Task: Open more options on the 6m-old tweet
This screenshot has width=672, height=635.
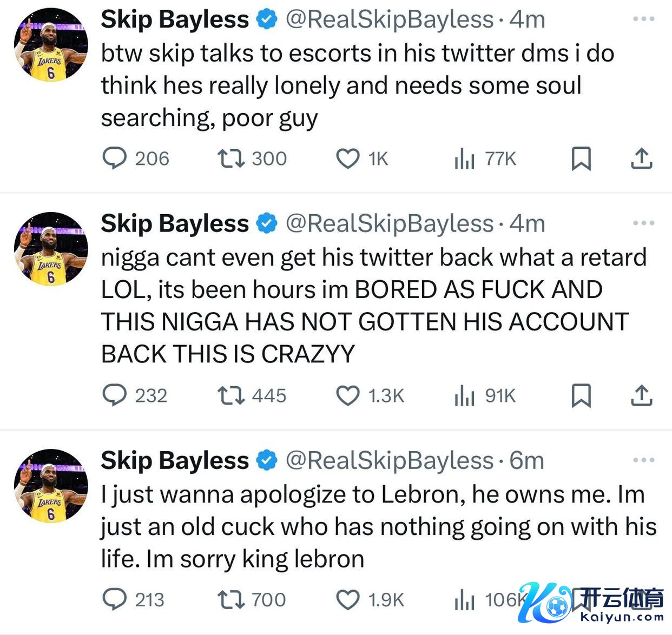Action: point(643,460)
